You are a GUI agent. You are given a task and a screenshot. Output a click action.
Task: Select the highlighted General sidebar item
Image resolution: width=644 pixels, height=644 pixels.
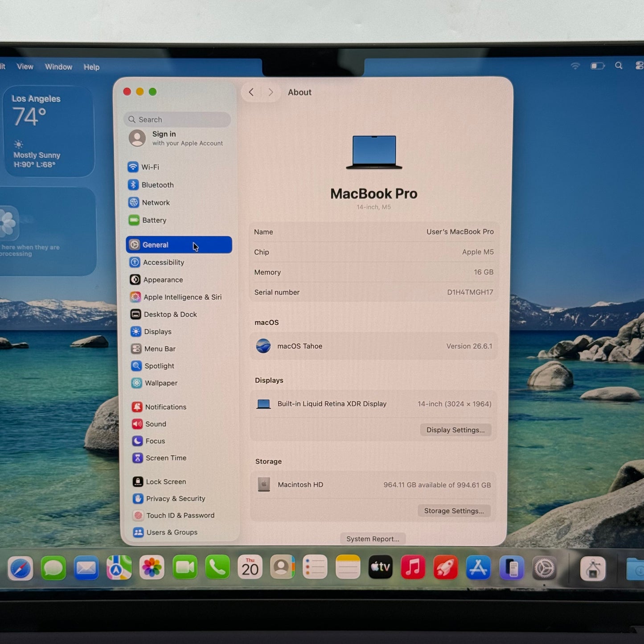click(x=179, y=245)
